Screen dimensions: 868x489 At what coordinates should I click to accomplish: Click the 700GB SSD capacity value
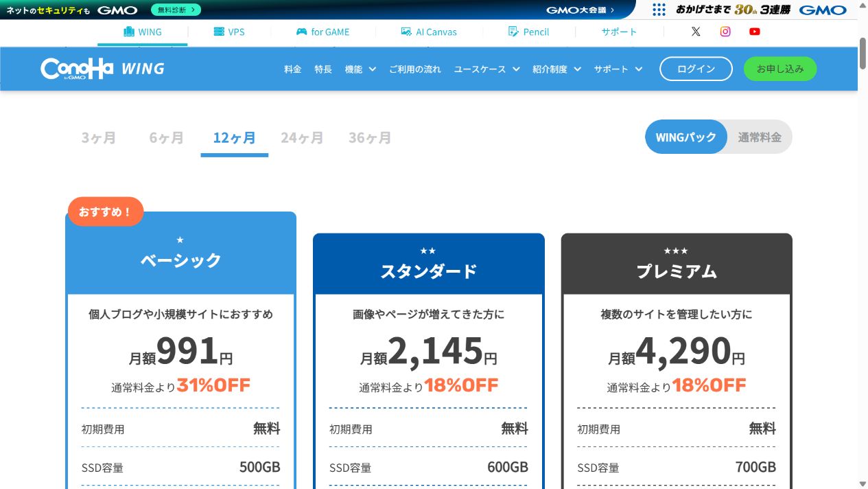(x=755, y=467)
